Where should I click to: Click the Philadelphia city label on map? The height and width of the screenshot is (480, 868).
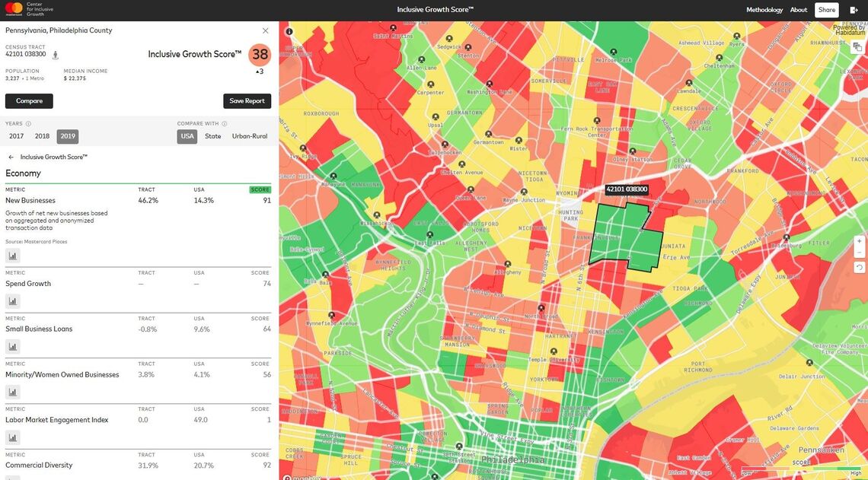[512, 459]
